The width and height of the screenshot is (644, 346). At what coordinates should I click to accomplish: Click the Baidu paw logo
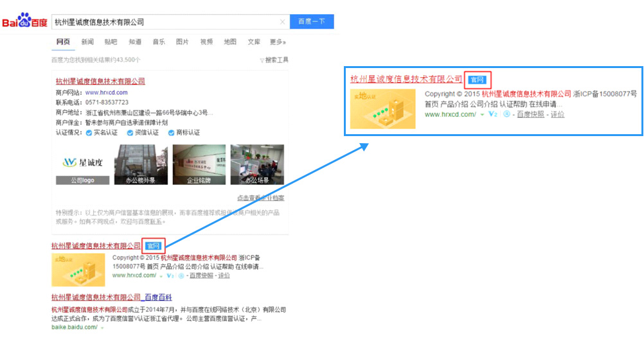pyautogui.click(x=24, y=21)
